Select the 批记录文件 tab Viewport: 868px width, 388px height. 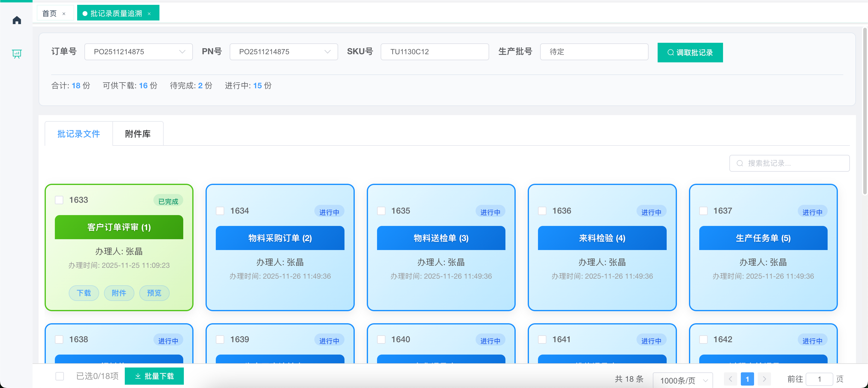(78, 134)
